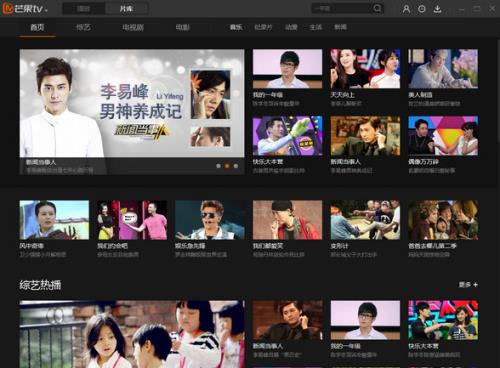Click the 芒果tv logo icon
Image resolution: width=500 pixels, height=368 pixels.
[7, 8]
